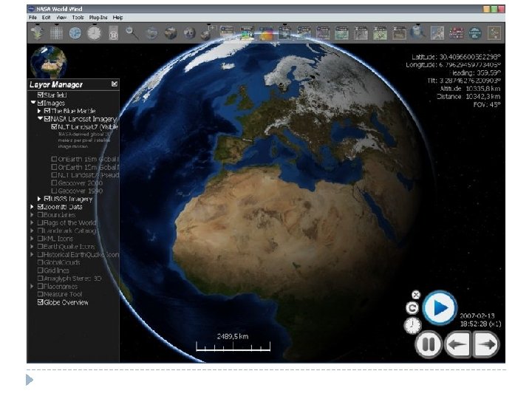Click the Altitude readout text
532x399 pixels.
[x=470, y=89]
